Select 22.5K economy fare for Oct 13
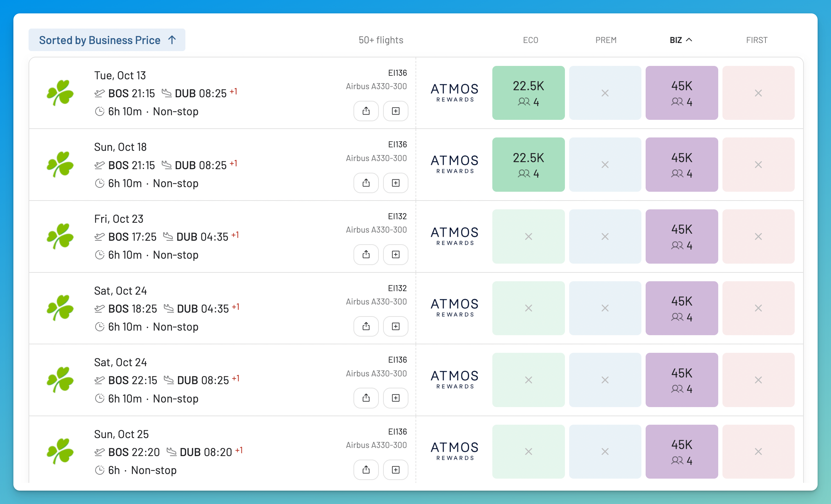 pos(528,93)
